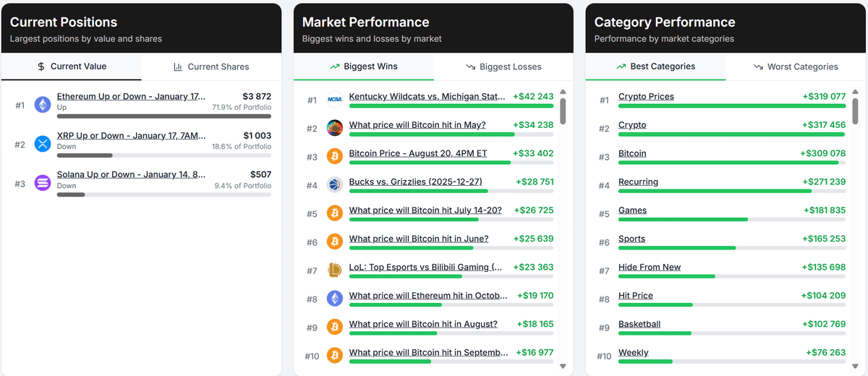Open the Bitcoin category link
The image size is (868, 376).
[x=632, y=153]
